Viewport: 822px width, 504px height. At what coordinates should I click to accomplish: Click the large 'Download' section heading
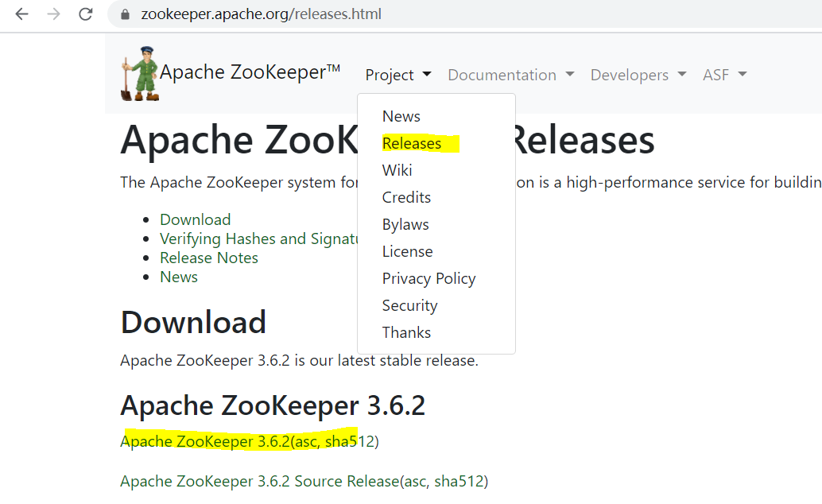point(193,321)
